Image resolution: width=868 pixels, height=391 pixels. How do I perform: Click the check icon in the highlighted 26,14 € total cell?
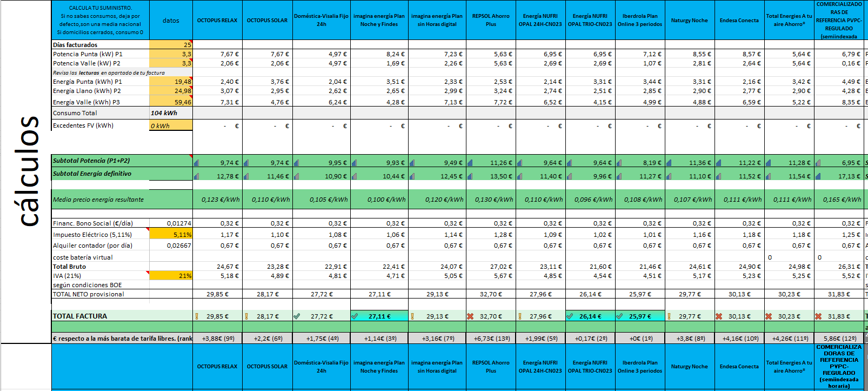(x=570, y=316)
